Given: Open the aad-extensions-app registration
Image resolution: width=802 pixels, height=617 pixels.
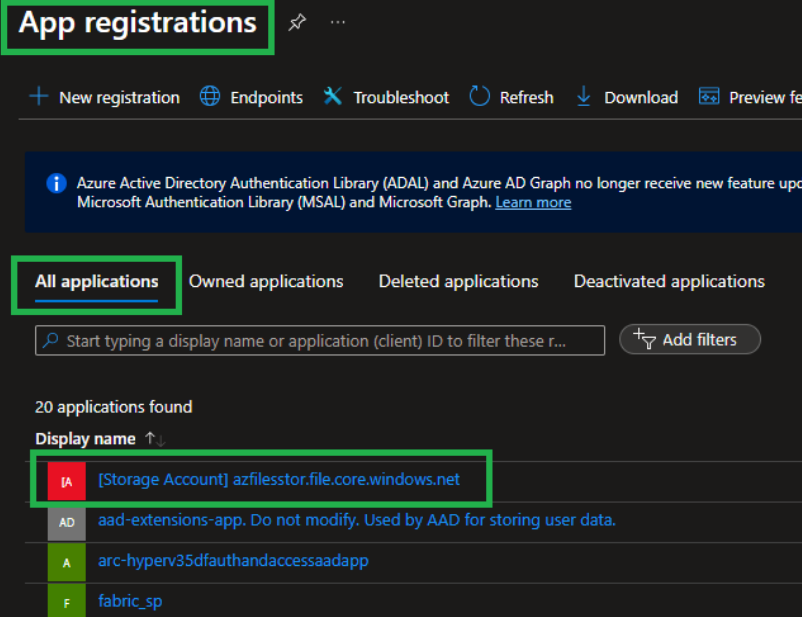Looking at the screenshot, I should pos(357,520).
